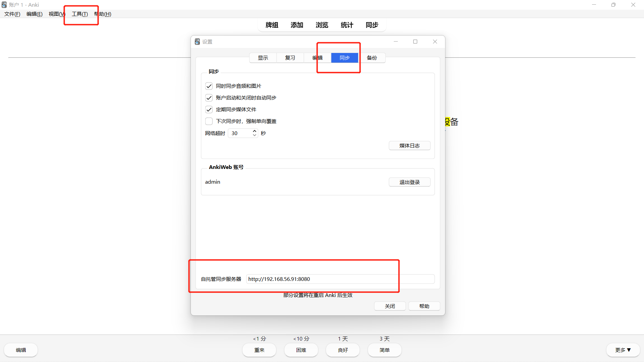Click 退出登录 to log out
The image size is (644, 362).
tap(410, 182)
